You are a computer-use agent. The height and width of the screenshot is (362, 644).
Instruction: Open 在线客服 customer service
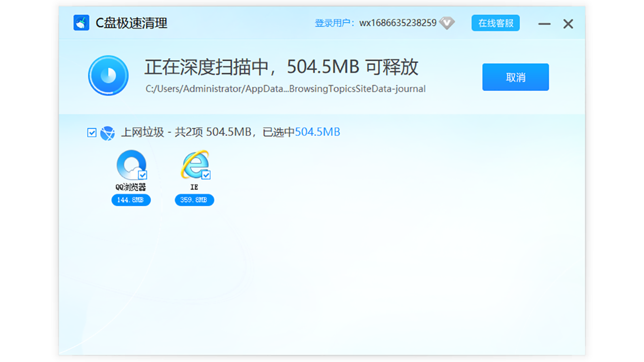click(495, 23)
